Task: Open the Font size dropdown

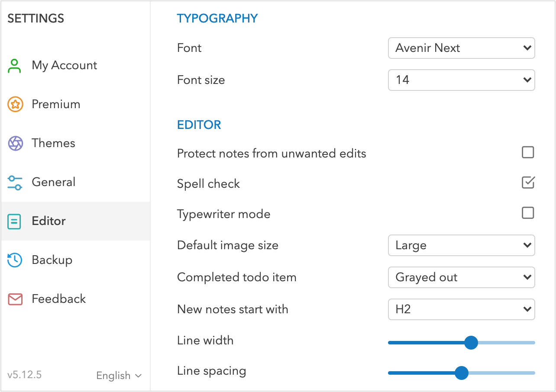Action: point(461,80)
